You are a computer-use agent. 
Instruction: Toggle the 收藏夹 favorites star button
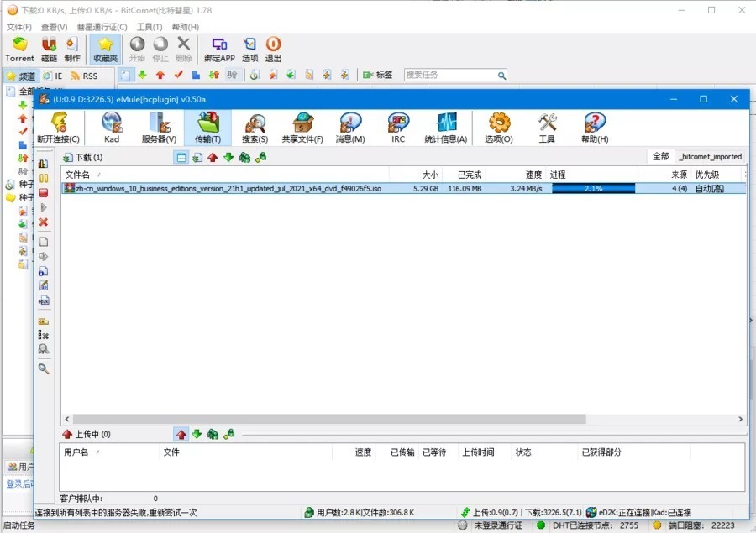(105, 50)
